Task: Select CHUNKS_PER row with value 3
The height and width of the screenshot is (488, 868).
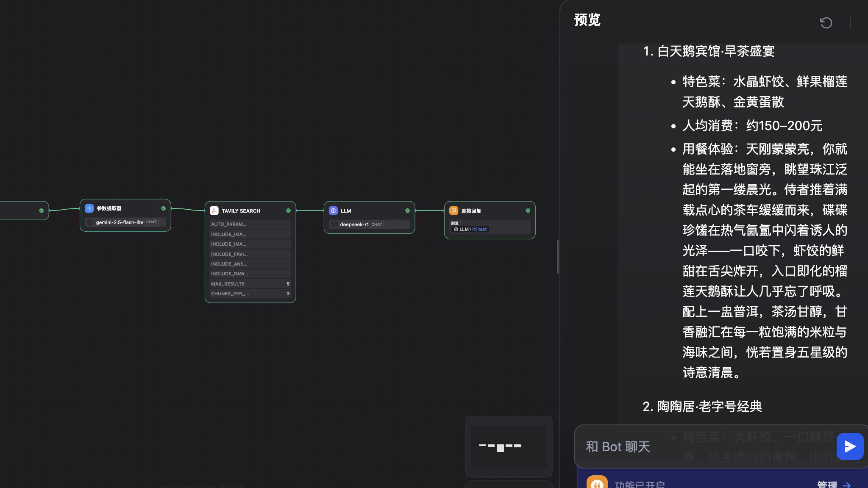Action: coord(250,294)
